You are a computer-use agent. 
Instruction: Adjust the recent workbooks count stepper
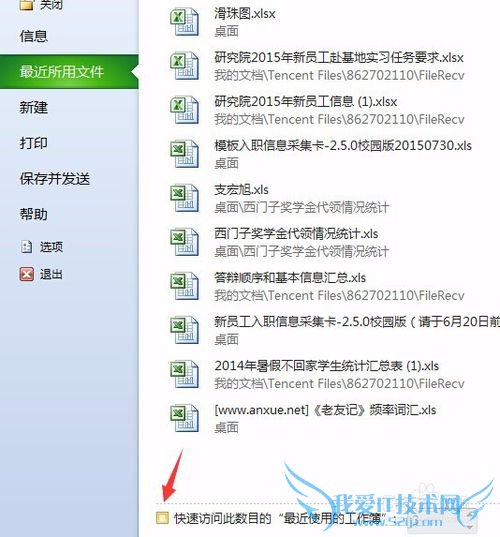click(470, 519)
